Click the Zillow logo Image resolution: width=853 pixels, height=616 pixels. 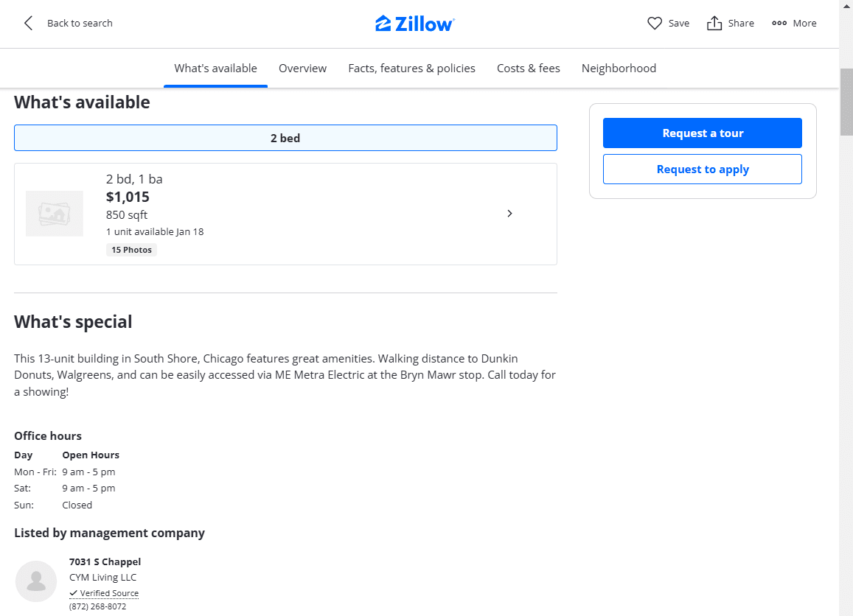pos(415,24)
